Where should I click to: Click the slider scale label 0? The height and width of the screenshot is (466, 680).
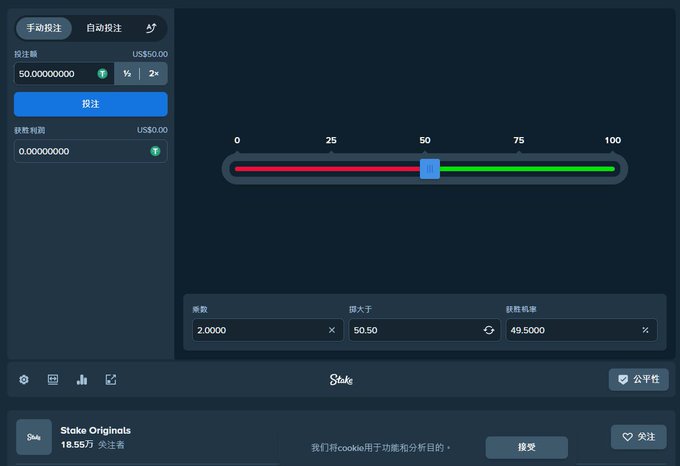[x=237, y=140]
